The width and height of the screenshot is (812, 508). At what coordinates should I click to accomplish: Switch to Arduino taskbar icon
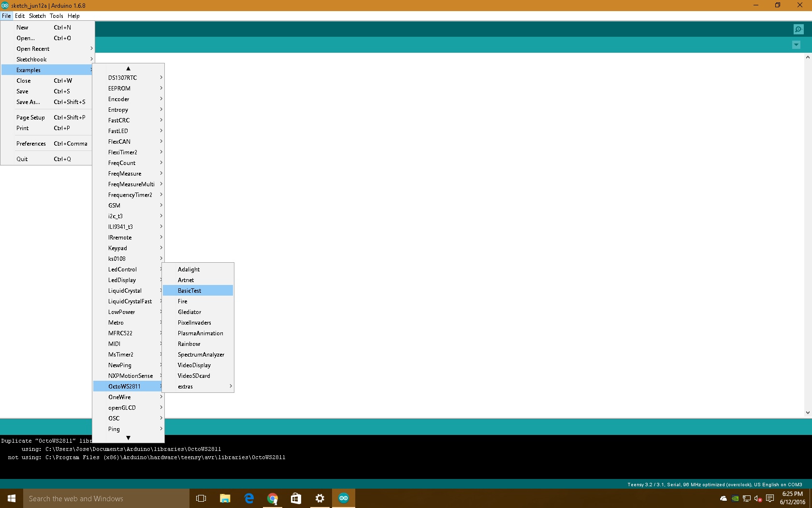[x=344, y=498]
